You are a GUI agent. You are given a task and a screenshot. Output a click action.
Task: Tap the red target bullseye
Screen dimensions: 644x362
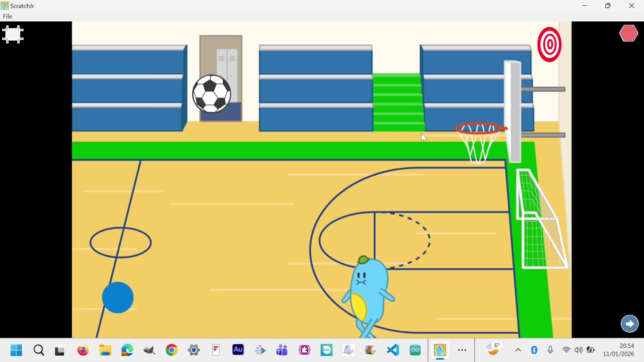(x=549, y=45)
